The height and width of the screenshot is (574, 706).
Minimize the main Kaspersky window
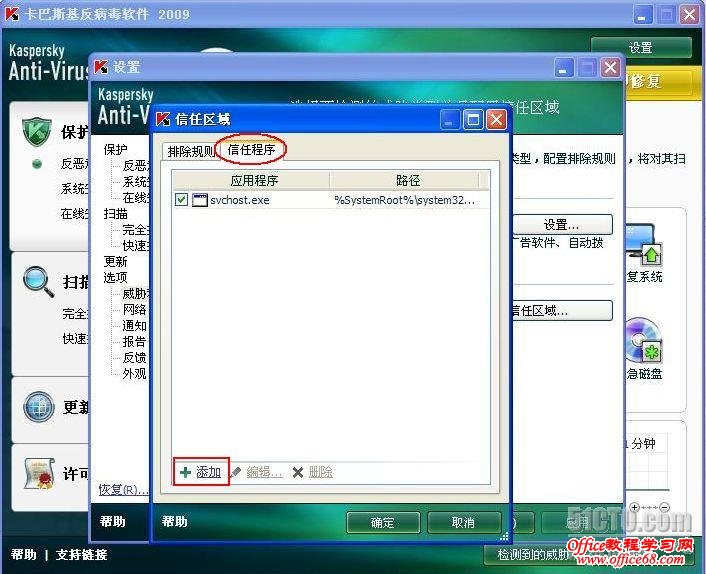(x=642, y=15)
